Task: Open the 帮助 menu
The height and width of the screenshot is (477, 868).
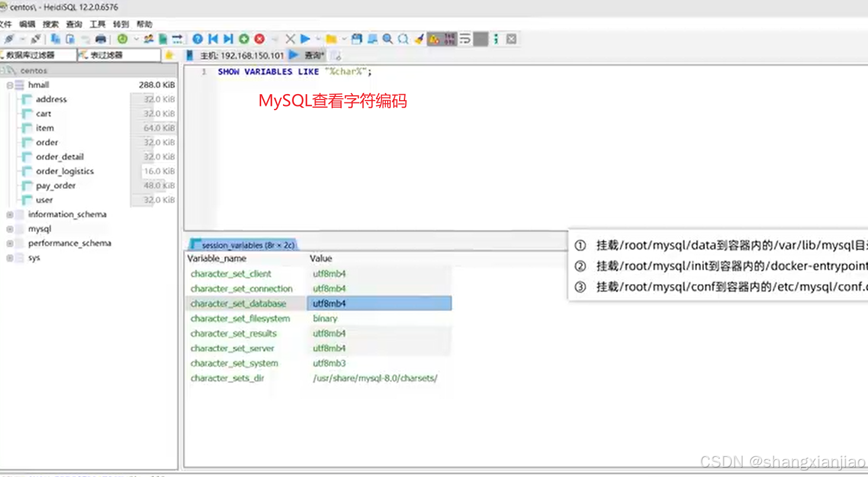Action: point(144,24)
